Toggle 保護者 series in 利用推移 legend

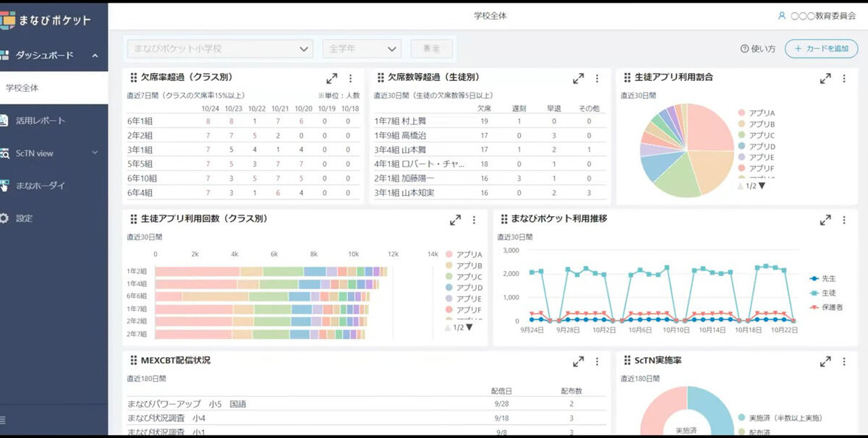[827, 307]
